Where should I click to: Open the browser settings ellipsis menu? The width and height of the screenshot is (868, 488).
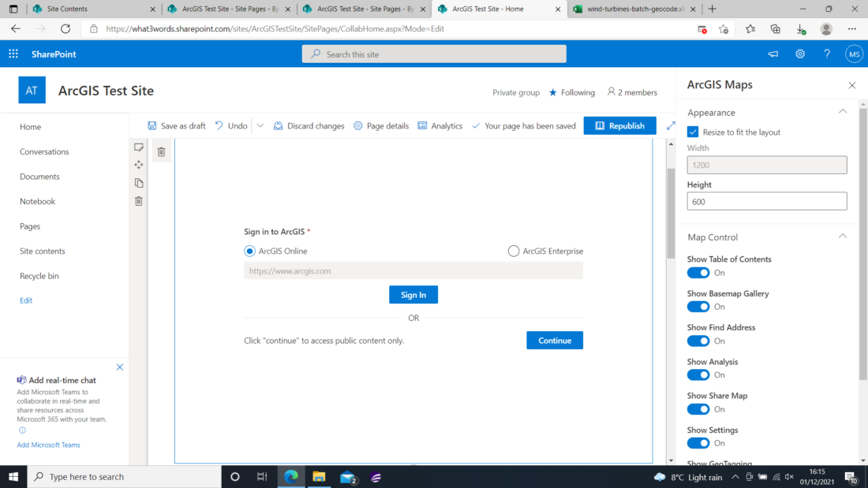[x=852, y=29]
